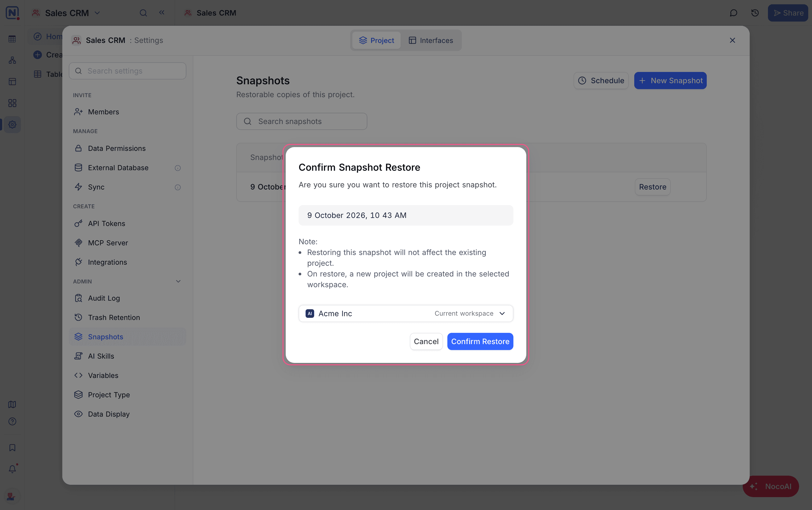Open Data Permissions settings
Viewport: 812px width, 510px height.
tap(128, 148)
